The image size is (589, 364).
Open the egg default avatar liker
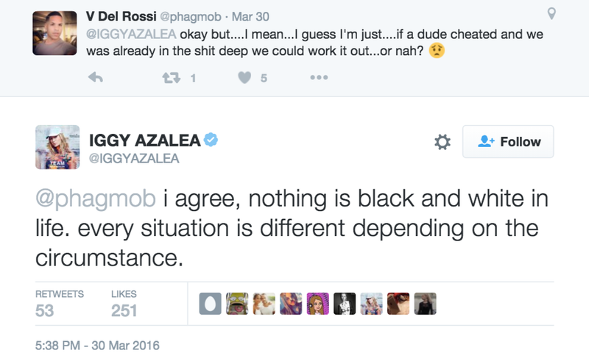[210, 304]
